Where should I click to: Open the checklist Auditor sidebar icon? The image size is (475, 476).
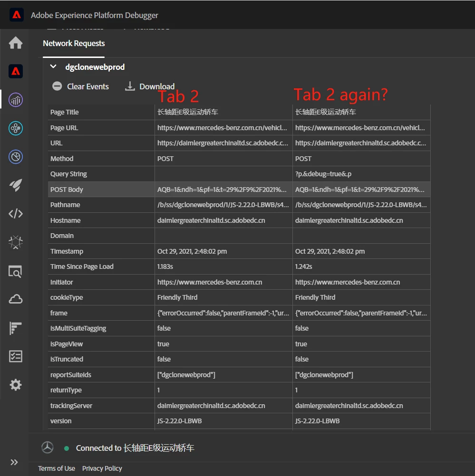16,356
